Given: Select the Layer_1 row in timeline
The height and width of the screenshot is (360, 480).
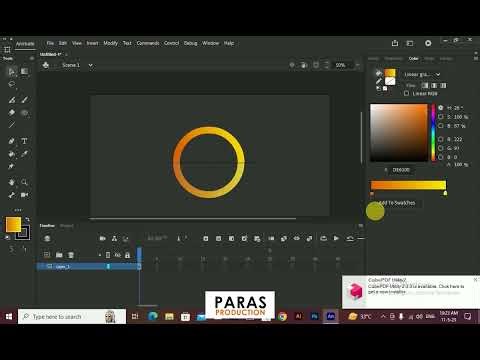Looking at the screenshot, I should [88, 266].
